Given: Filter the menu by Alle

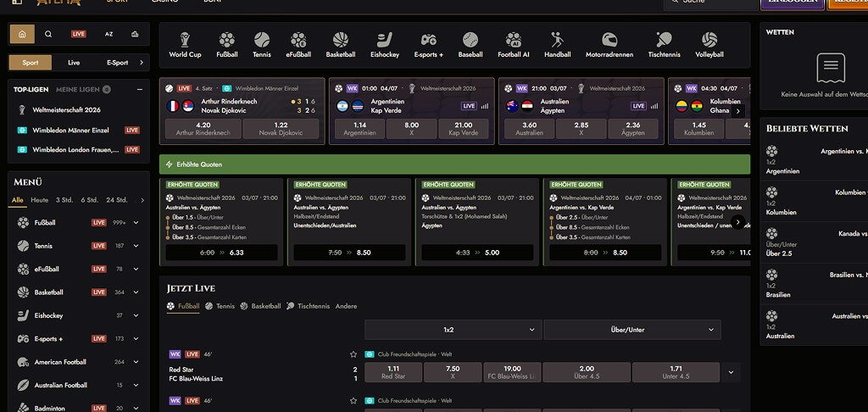Looking at the screenshot, I should (18, 200).
